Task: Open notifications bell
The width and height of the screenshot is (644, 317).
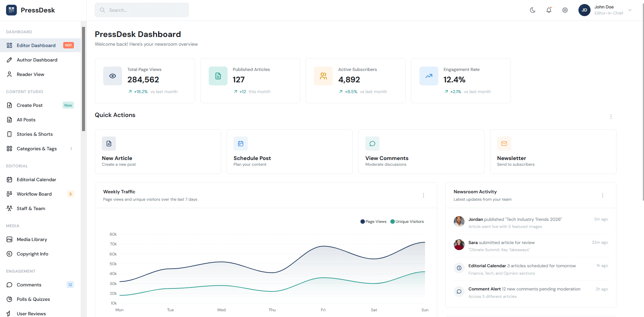Action: (549, 10)
